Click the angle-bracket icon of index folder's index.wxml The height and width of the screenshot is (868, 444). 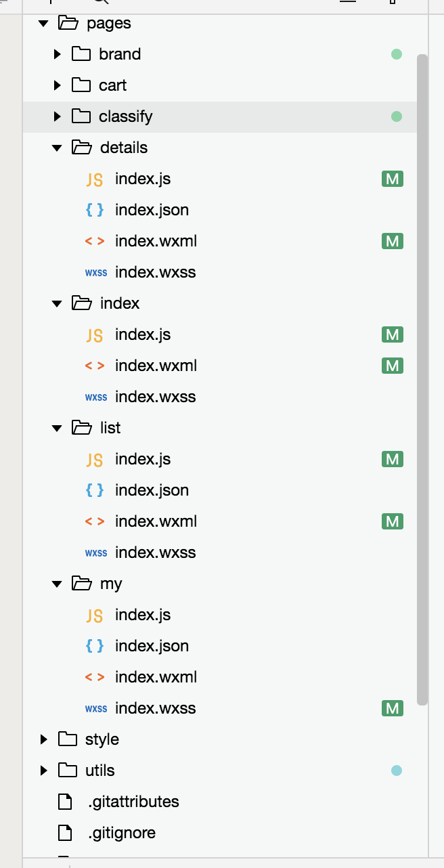pyautogui.click(x=95, y=366)
